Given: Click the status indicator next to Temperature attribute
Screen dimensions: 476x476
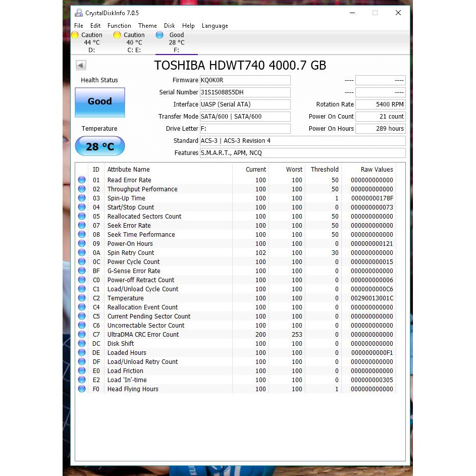Looking at the screenshot, I should tap(81, 298).
